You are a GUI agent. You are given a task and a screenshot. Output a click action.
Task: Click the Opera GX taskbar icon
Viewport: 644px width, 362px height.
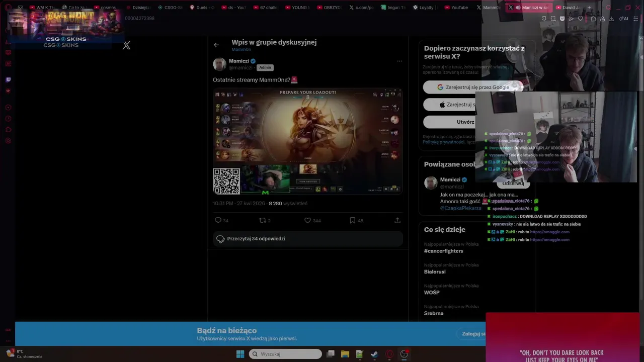pyautogui.click(x=389, y=354)
